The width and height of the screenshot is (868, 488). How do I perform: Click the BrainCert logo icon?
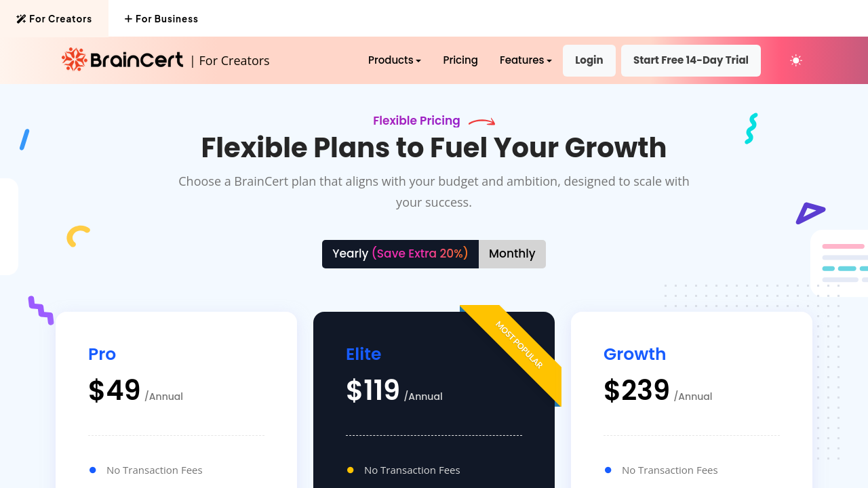[75, 60]
